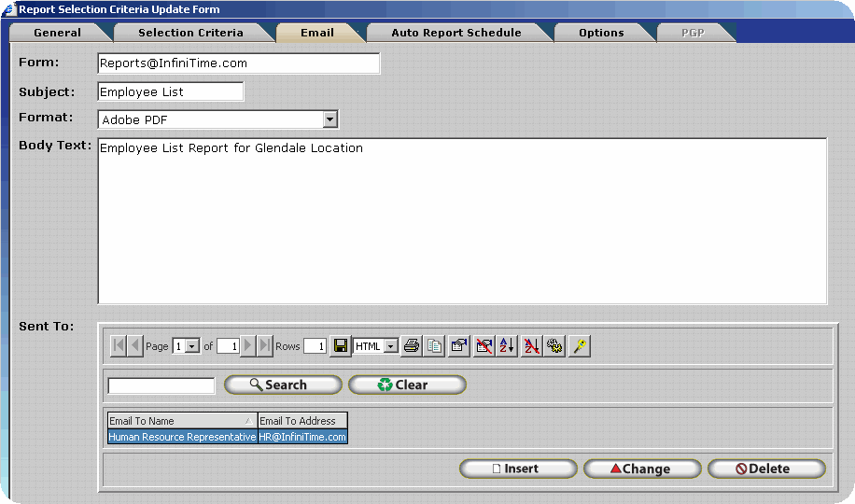Click the sort A-Z icon
This screenshot has width=855, height=504.
tap(507, 346)
